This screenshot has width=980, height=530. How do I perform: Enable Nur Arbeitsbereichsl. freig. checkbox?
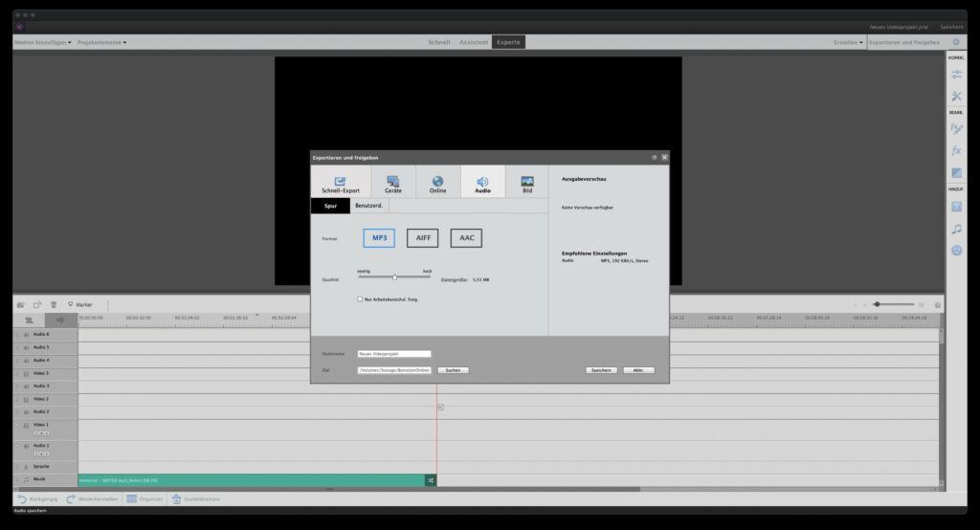[x=360, y=299]
